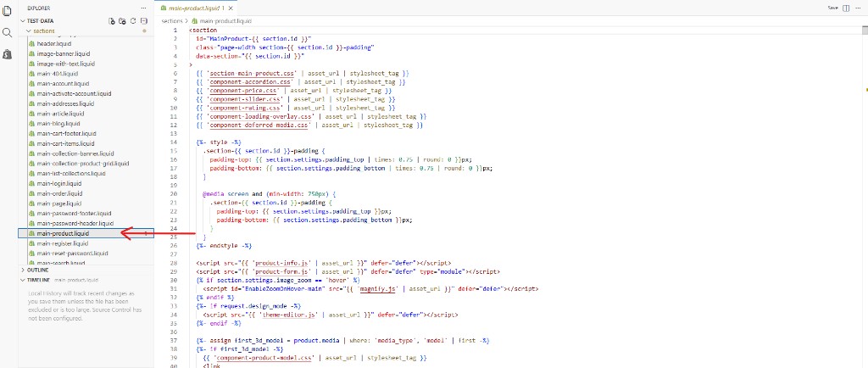The width and height of the screenshot is (868, 368).
Task: Click the EXPLORER panel title
Action: pyautogui.click(x=38, y=8)
